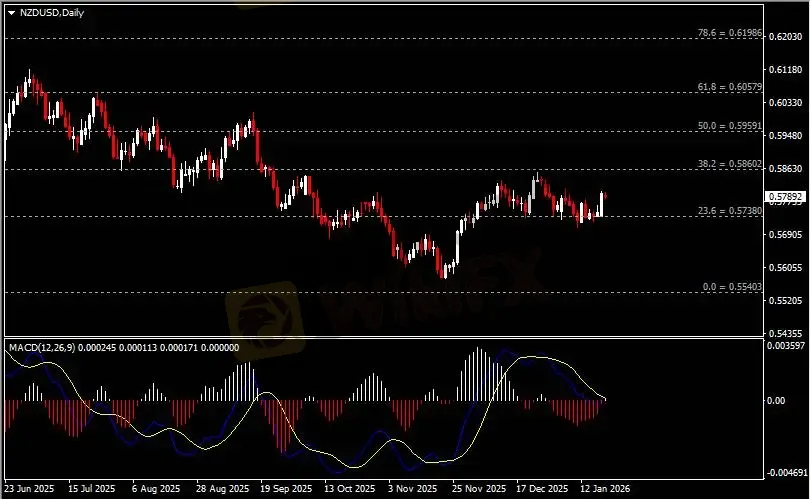Click the 0.56055 price scale value
Viewport: 811px width, 499px height.
pyautogui.click(x=786, y=267)
